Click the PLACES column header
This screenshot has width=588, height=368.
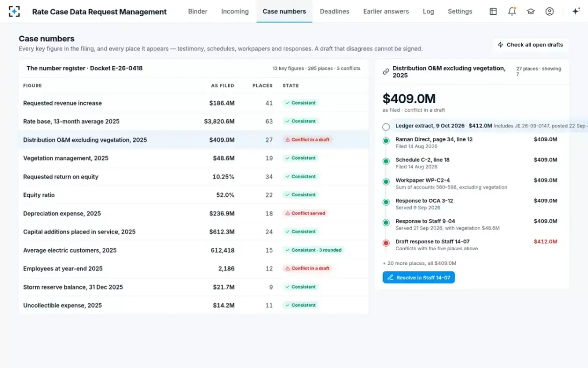[263, 85]
